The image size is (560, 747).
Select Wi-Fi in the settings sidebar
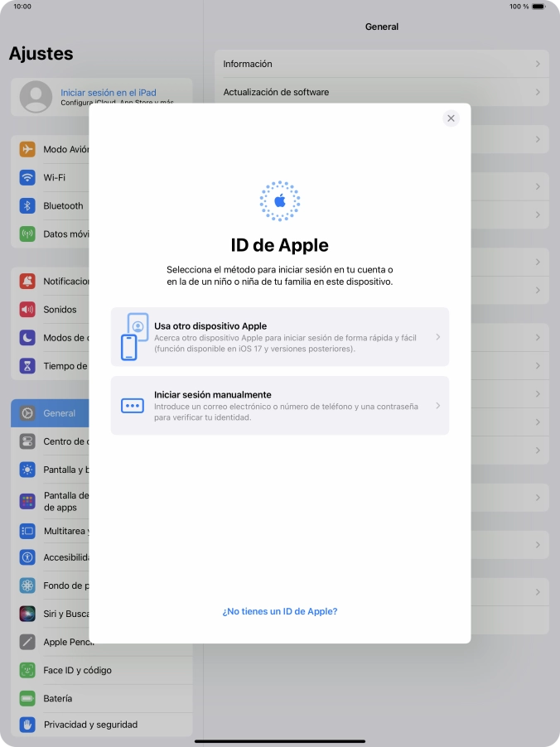(50, 177)
